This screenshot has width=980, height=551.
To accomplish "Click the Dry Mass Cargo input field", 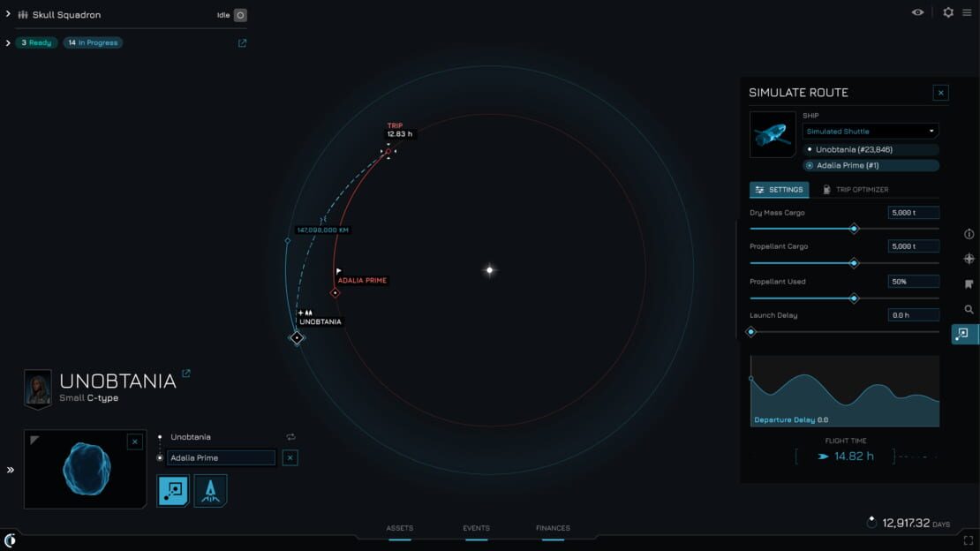I will (x=913, y=213).
